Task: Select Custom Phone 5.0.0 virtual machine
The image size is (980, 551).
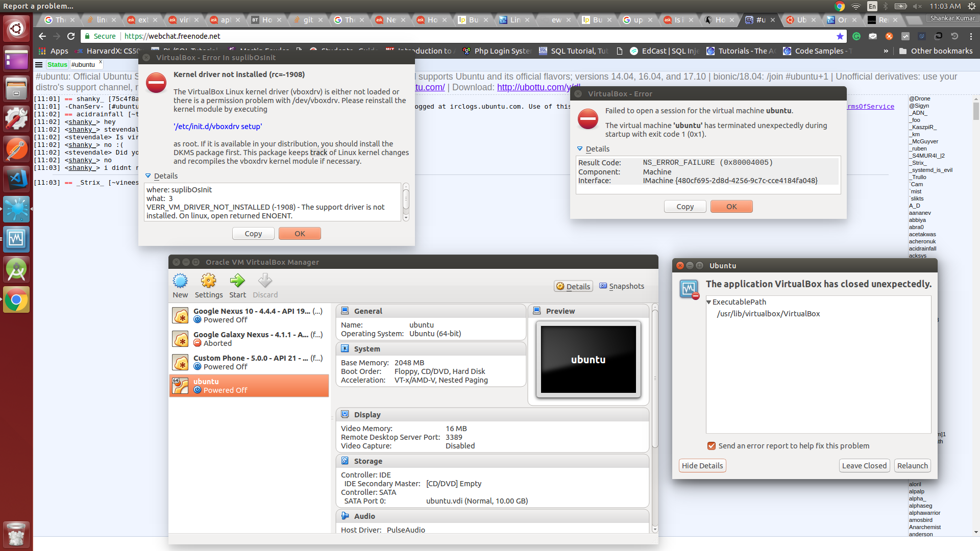Action: click(249, 362)
